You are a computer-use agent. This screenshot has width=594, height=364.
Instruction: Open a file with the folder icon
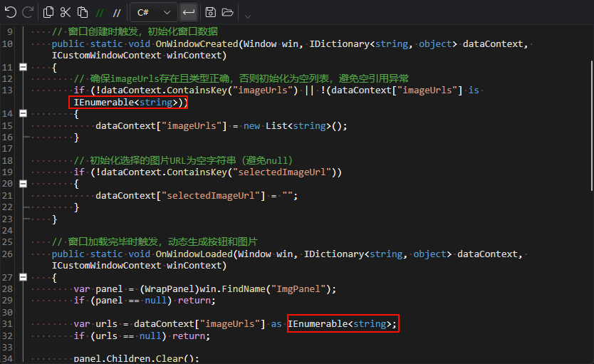tap(227, 13)
